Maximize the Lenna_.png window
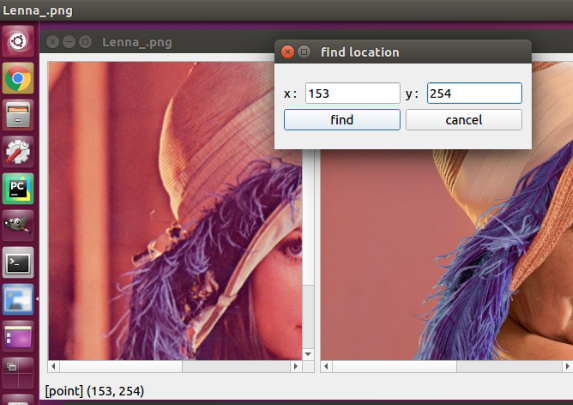 pos(86,42)
